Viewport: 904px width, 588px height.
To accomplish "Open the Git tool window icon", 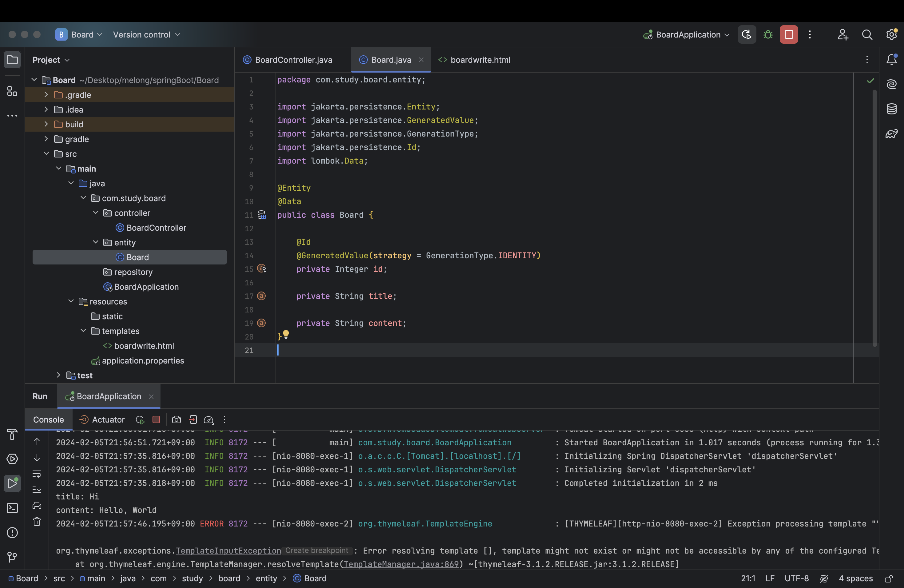I will 12,557.
